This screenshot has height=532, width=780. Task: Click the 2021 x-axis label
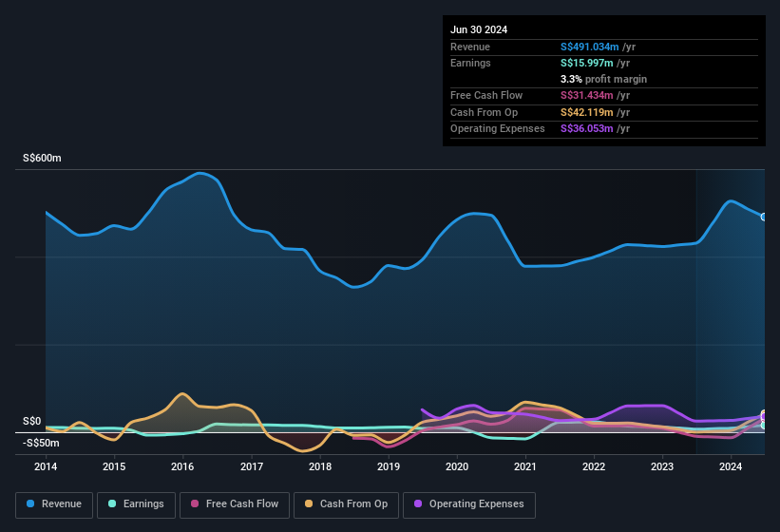point(525,466)
